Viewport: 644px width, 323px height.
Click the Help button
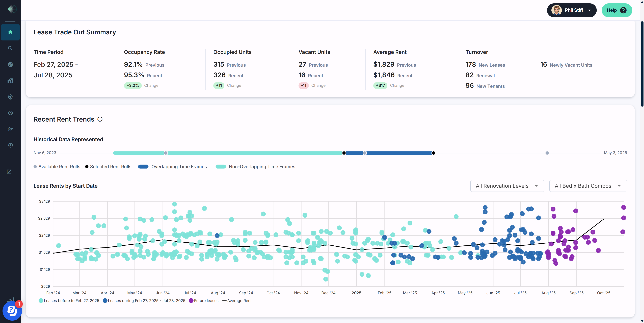pyautogui.click(x=616, y=10)
